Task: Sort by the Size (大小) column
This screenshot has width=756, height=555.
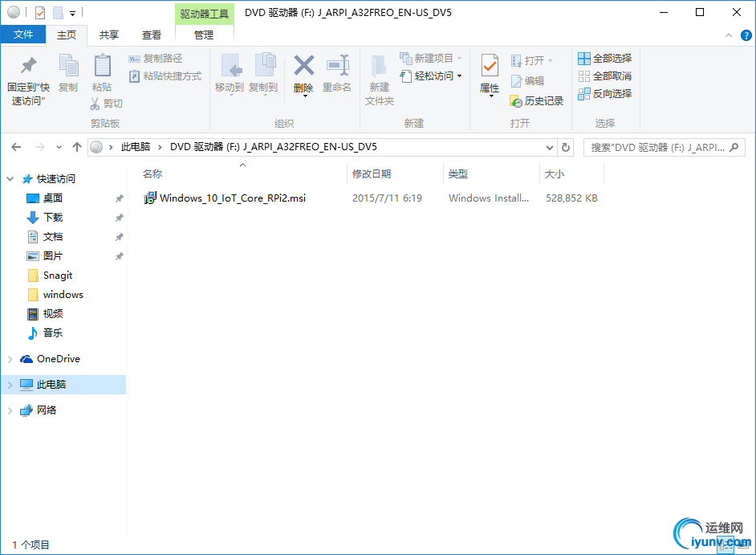Action: coord(571,173)
